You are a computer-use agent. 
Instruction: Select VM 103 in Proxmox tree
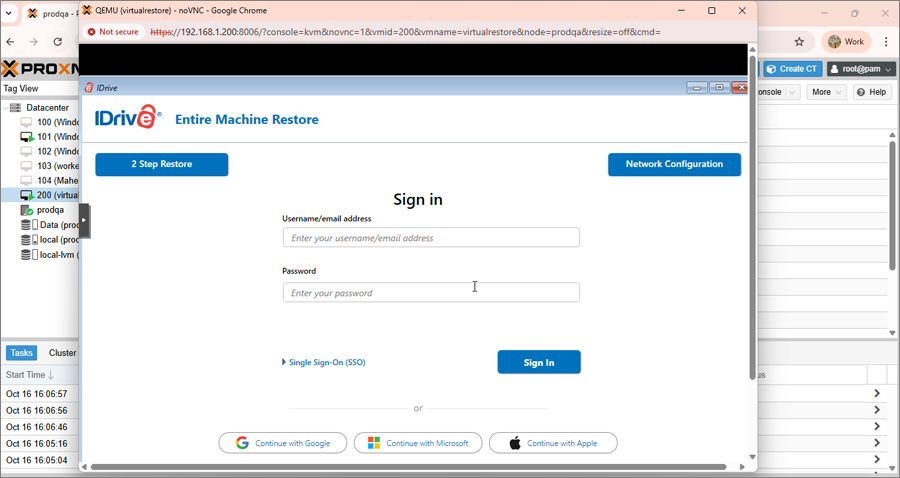pos(51,166)
